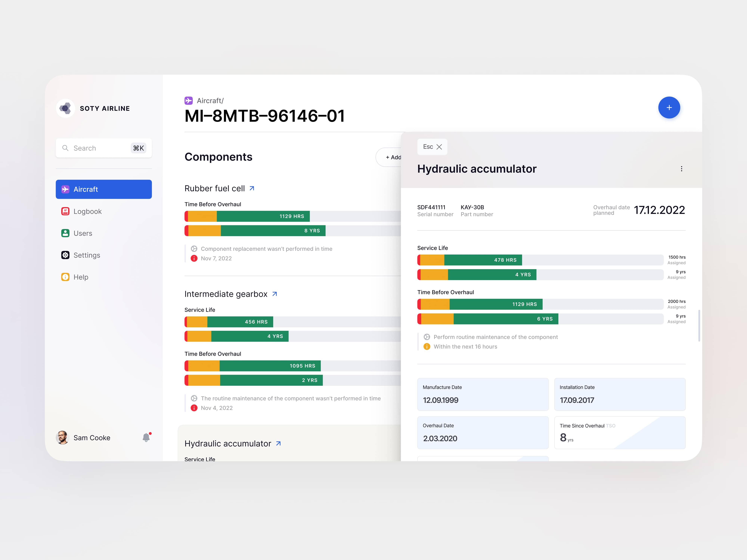Select Aircraft in the sidebar
The height and width of the screenshot is (560, 747).
[x=104, y=189]
